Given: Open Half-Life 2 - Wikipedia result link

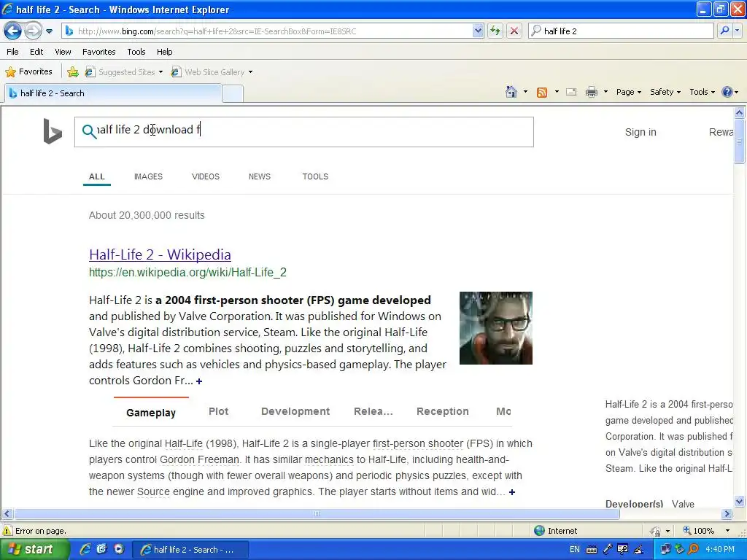Looking at the screenshot, I should click(x=160, y=254).
